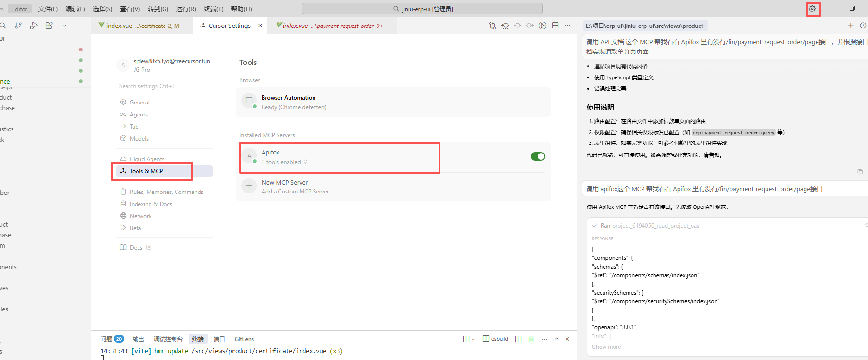Go to previous change circle-arrow icon
Screen dimensions: 868x360
(517, 26)
